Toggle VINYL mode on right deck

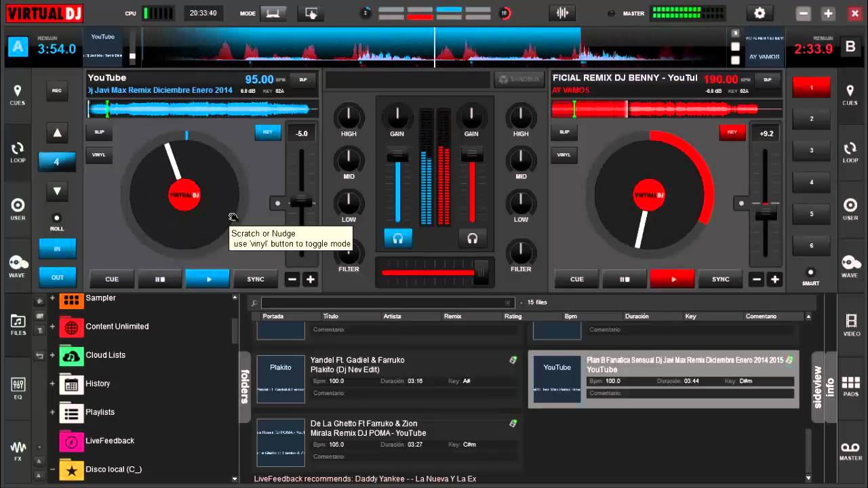[x=564, y=155]
